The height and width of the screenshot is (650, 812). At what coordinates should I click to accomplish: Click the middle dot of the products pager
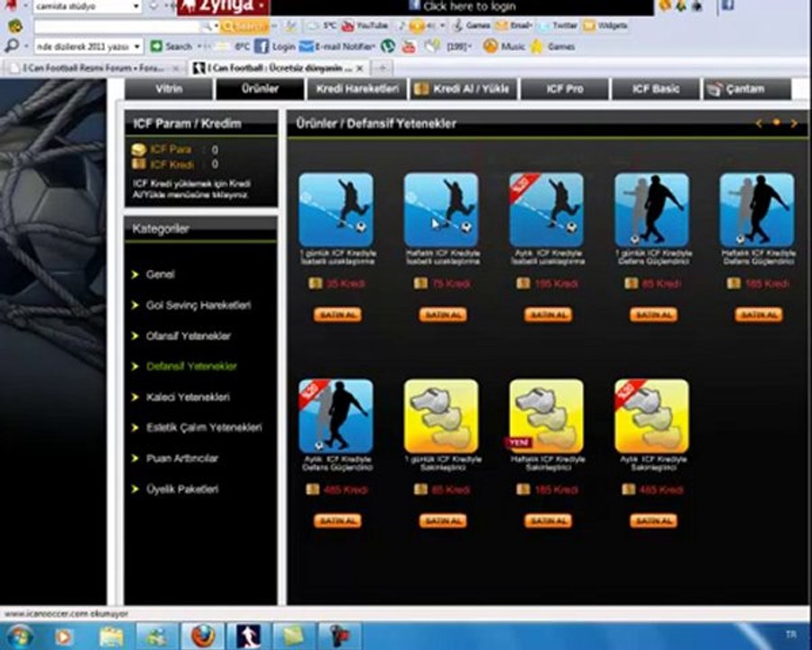[x=776, y=123]
